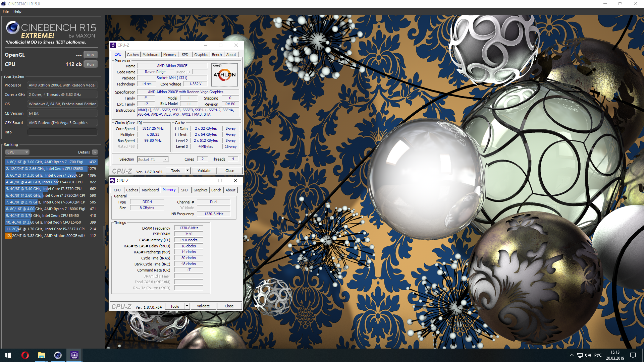The height and width of the screenshot is (362, 644).
Task: Switch to SPD tab in upper CPU-Z
Action: pyautogui.click(x=185, y=55)
